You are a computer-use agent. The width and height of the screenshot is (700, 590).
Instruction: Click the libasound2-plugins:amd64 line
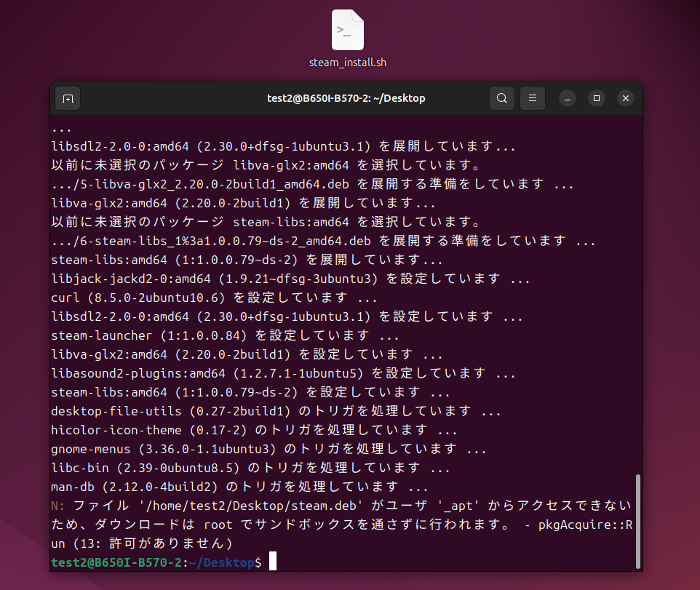pos(284,373)
